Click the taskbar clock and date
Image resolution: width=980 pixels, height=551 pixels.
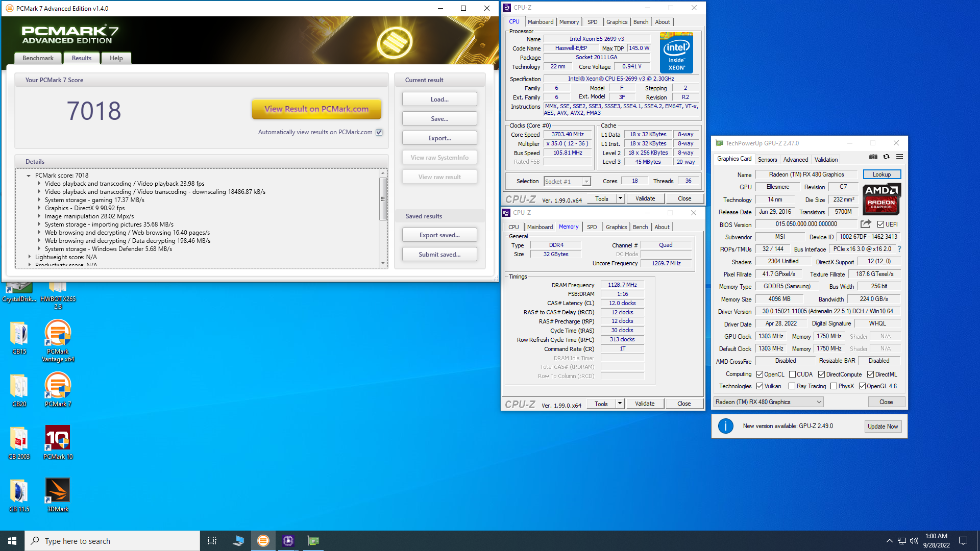(x=936, y=541)
